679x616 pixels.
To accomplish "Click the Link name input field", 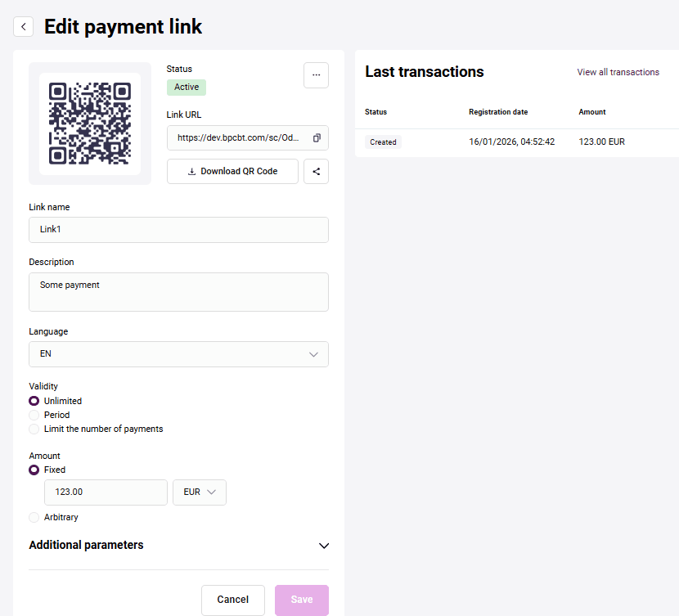I will (x=178, y=230).
